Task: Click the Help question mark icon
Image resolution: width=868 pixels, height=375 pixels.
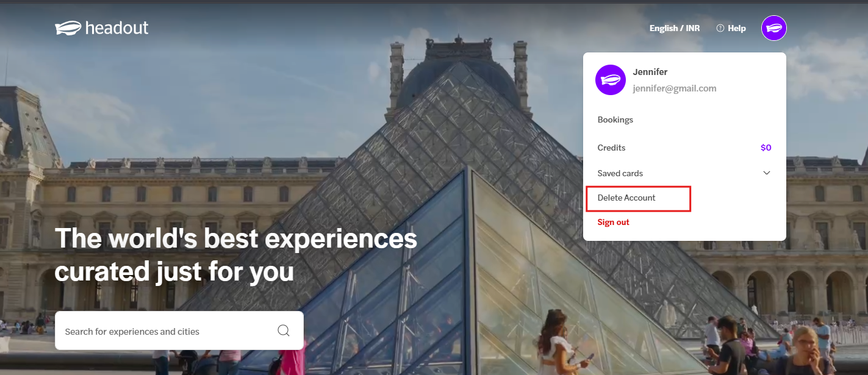Action: point(720,28)
